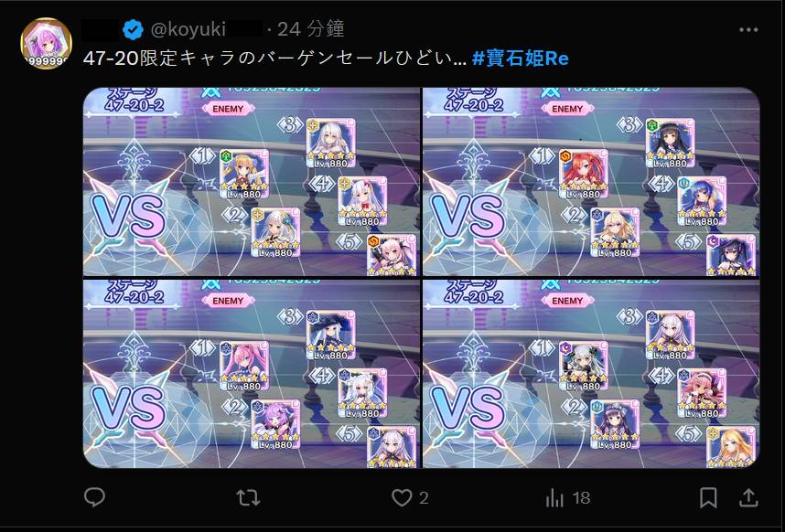Click the #寶石姬Re hashtag link
This screenshot has height=532, width=785.
[x=521, y=59]
